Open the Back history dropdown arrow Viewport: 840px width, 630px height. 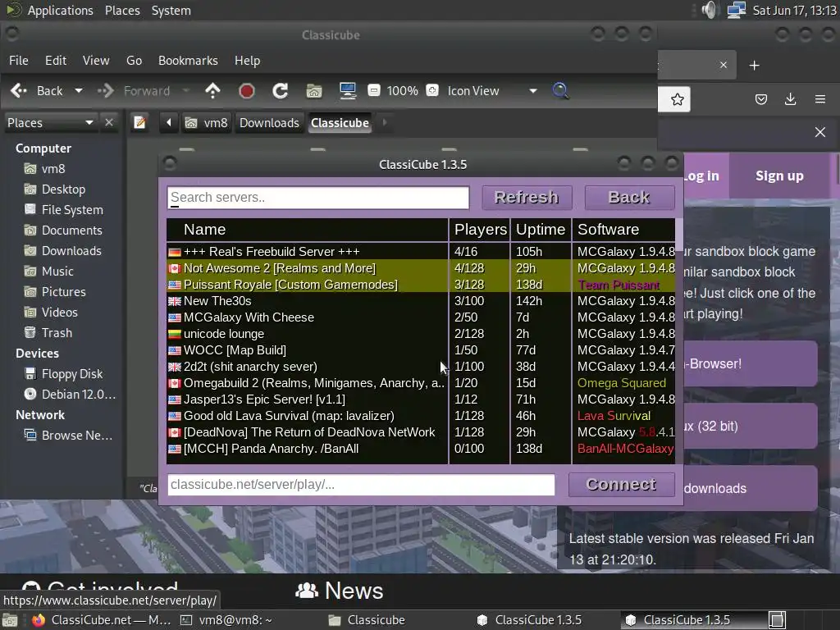[x=79, y=90]
